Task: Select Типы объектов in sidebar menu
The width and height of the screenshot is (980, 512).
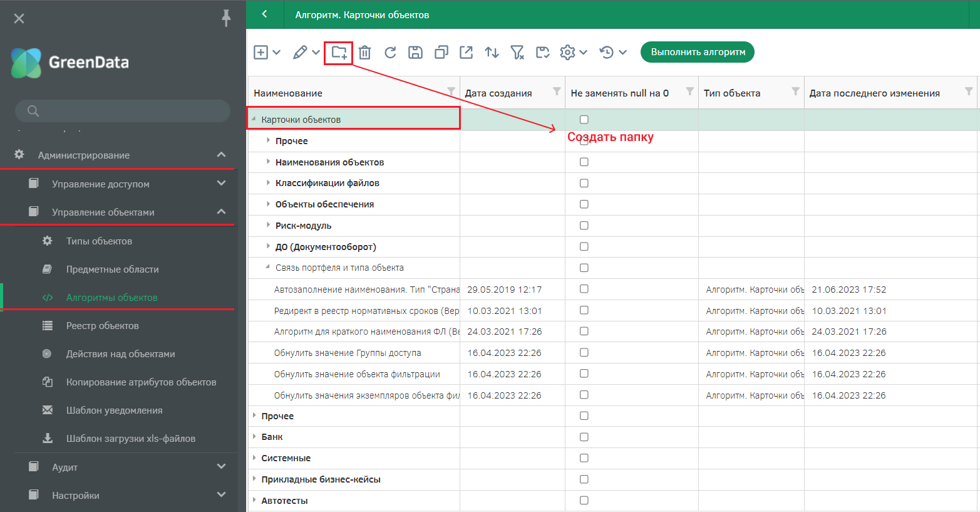Action: (99, 241)
